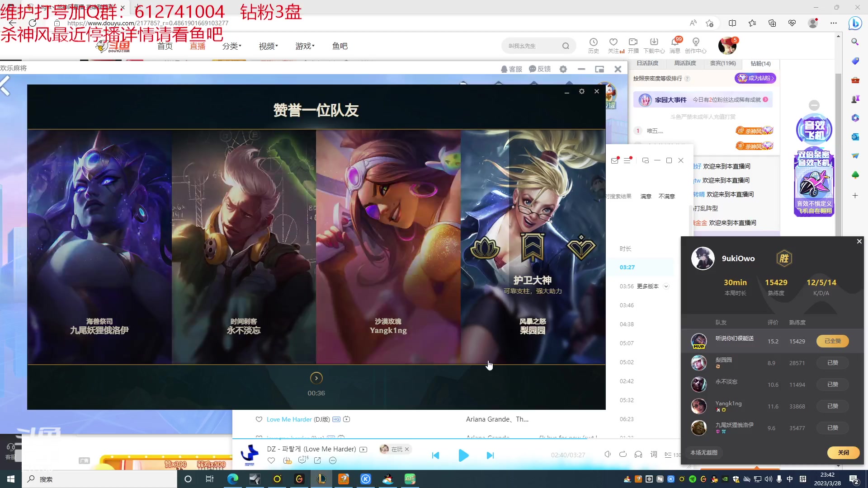Change playback mode with loop icon

coord(623,455)
